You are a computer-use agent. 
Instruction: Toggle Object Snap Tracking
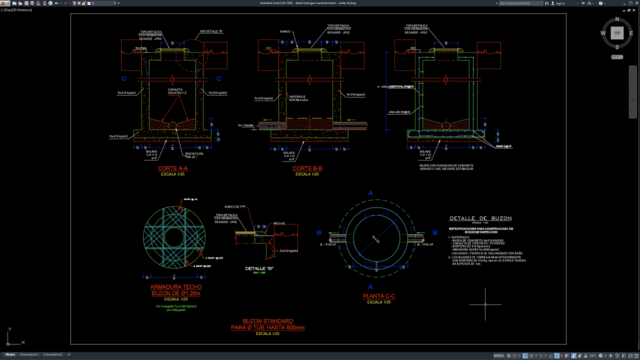pyautogui.click(x=550, y=356)
